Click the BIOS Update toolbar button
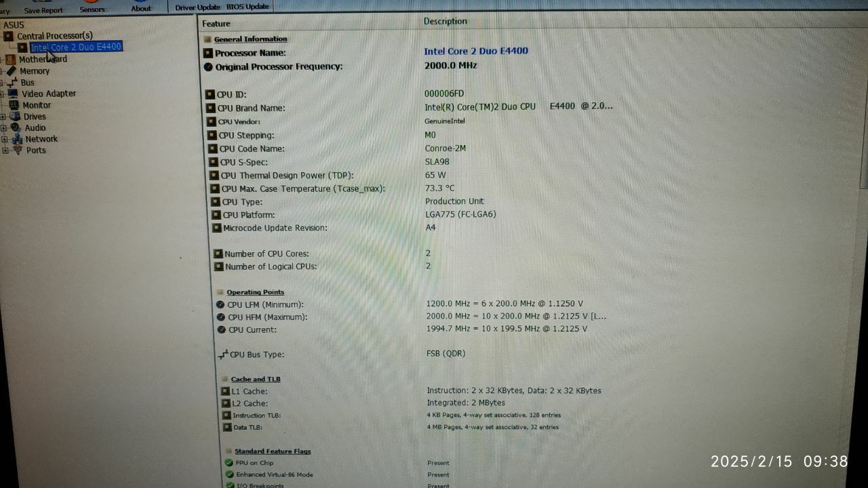The height and width of the screenshot is (488, 868). [x=248, y=7]
